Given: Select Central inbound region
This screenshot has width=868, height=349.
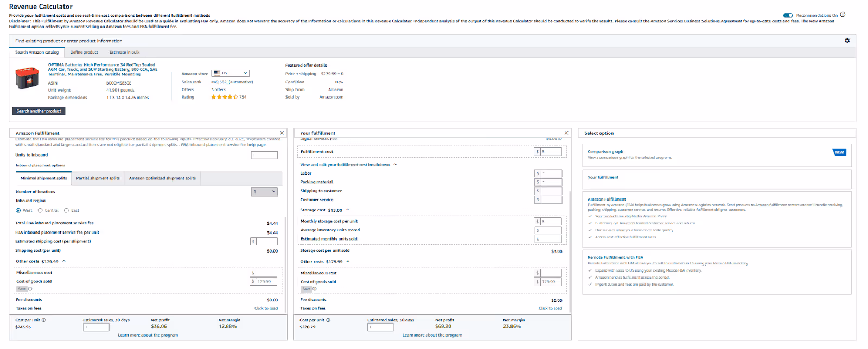Looking at the screenshot, I should click(x=40, y=210).
